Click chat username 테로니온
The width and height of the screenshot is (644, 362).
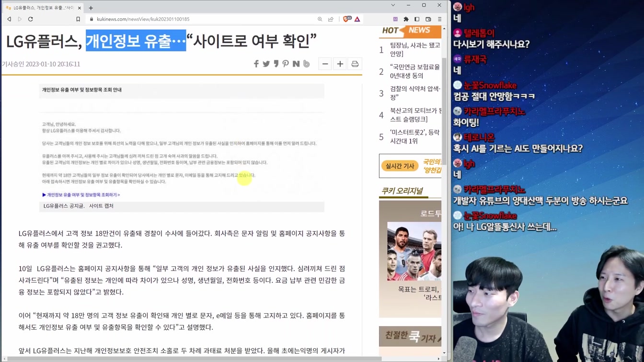click(479, 137)
